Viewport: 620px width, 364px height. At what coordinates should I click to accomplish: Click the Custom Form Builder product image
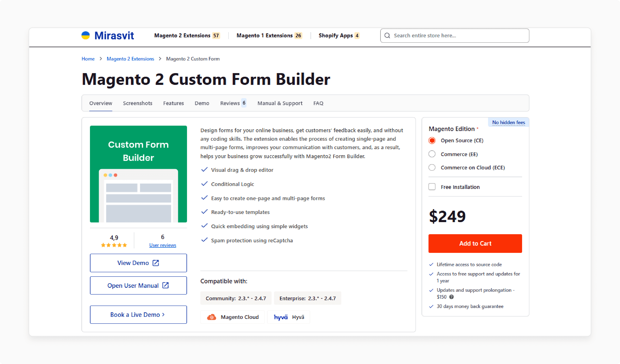pyautogui.click(x=138, y=174)
